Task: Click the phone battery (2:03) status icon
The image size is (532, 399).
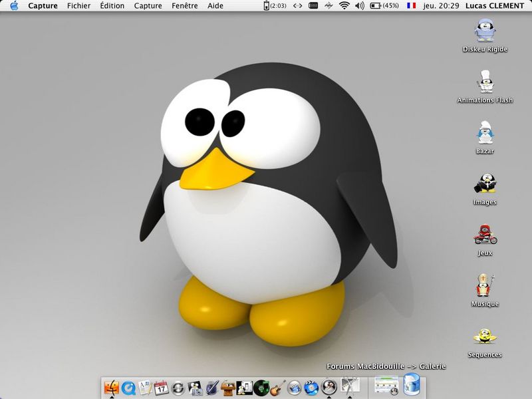Action: click(275, 6)
